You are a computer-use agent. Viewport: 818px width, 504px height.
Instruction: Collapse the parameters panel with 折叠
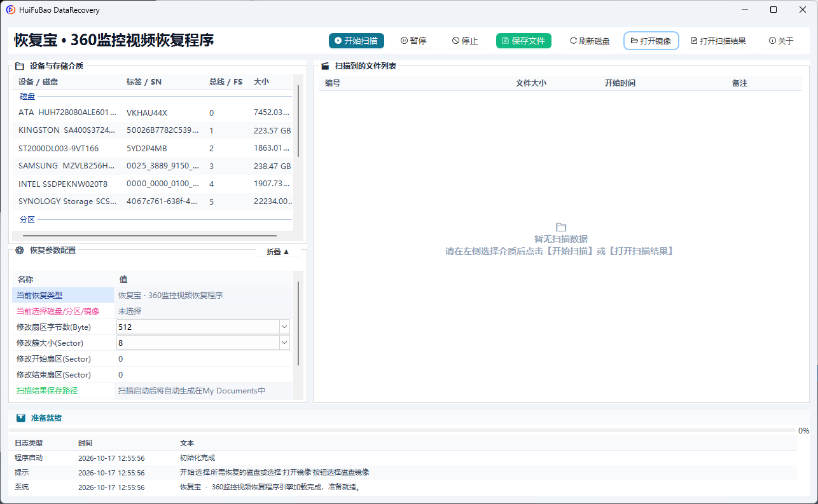coord(278,252)
